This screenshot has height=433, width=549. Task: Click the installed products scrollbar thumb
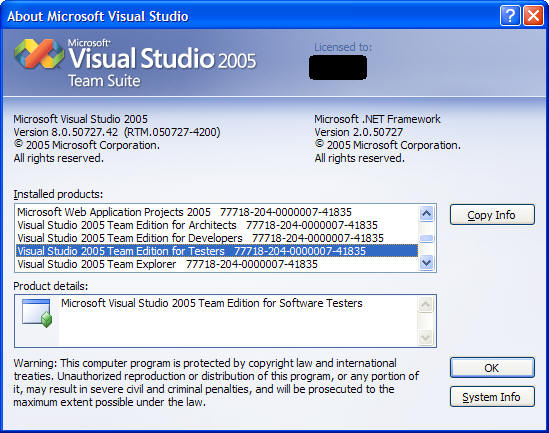(x=426, y=238)
